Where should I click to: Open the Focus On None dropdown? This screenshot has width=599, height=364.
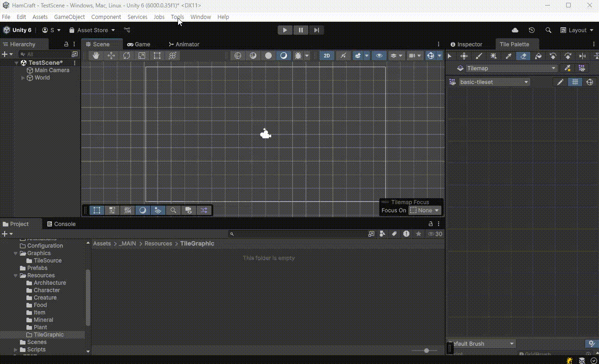425,210
